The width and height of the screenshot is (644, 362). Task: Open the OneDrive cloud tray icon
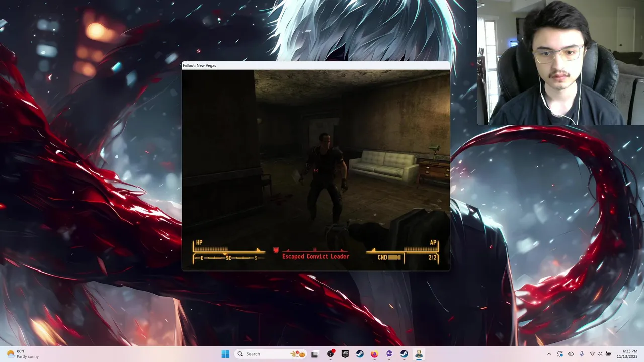571,354
